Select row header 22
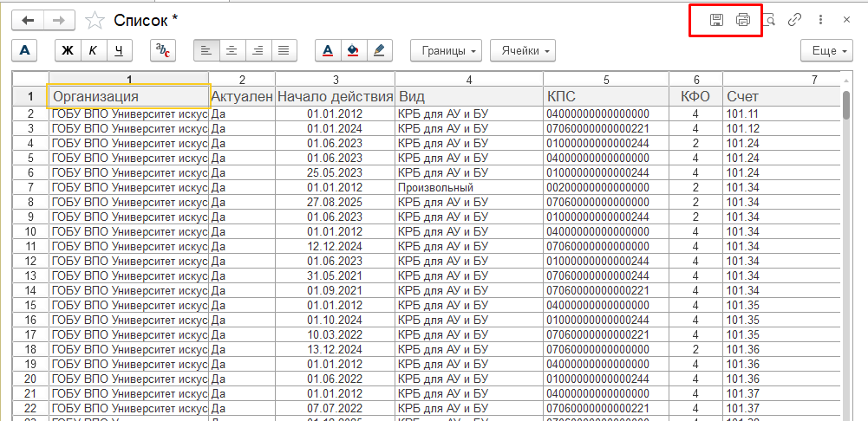 [x=30, y=408]
